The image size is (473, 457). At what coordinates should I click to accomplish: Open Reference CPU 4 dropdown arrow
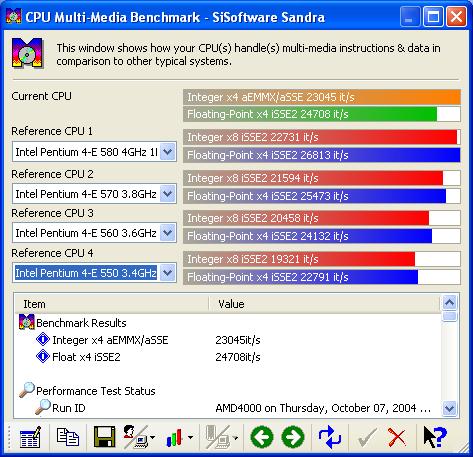167,273
